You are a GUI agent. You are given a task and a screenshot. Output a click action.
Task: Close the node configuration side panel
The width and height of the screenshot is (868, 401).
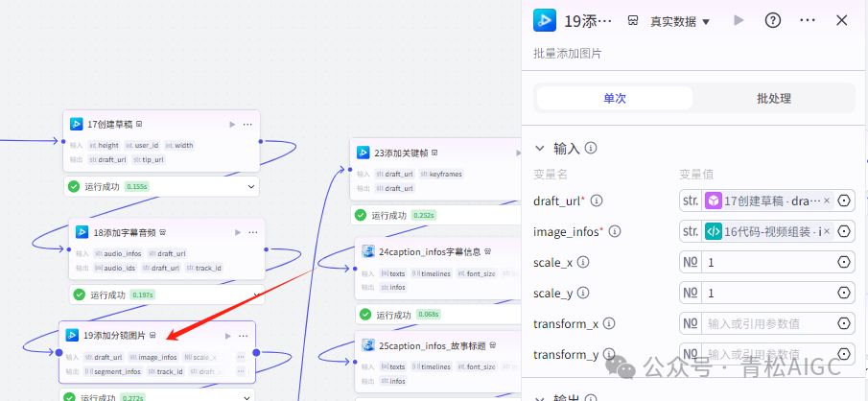pyautogui.click(x=841, y=20)
